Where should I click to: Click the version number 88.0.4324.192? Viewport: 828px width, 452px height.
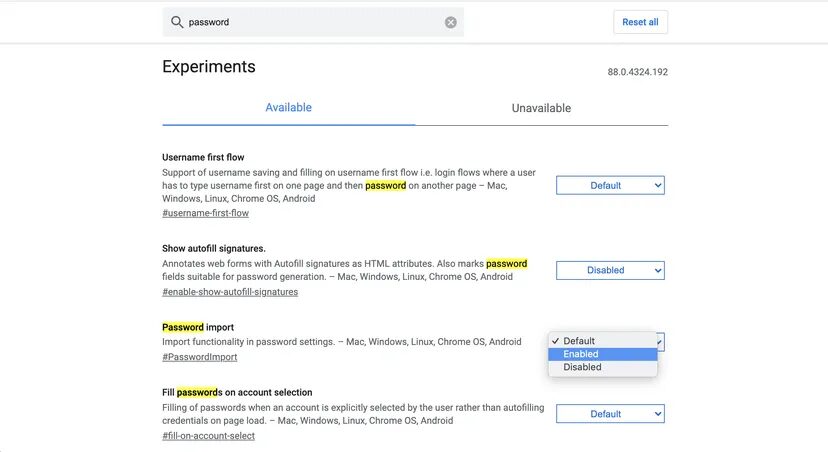637,73
